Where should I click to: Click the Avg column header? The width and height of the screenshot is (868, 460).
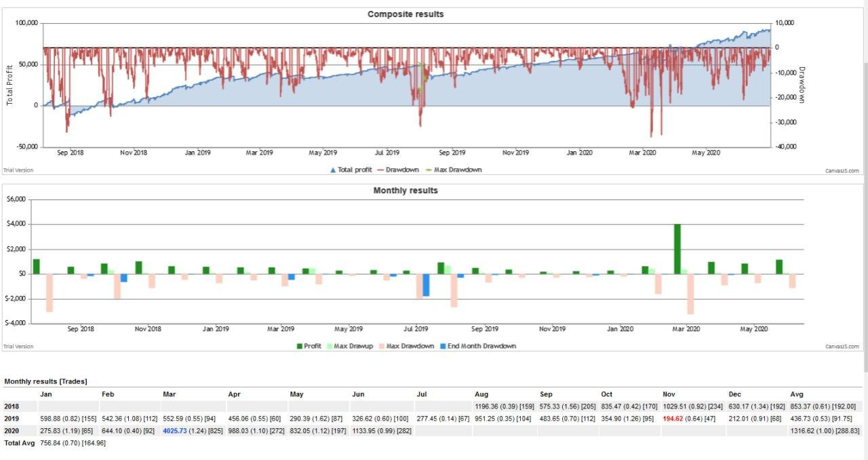[x=797, y=394]
